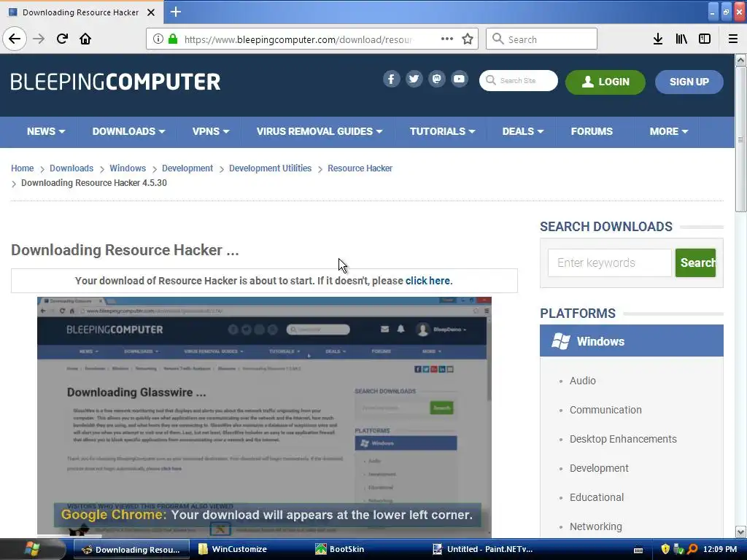Select Downloading Resou... taskbar button

click(x=132, y=549)
